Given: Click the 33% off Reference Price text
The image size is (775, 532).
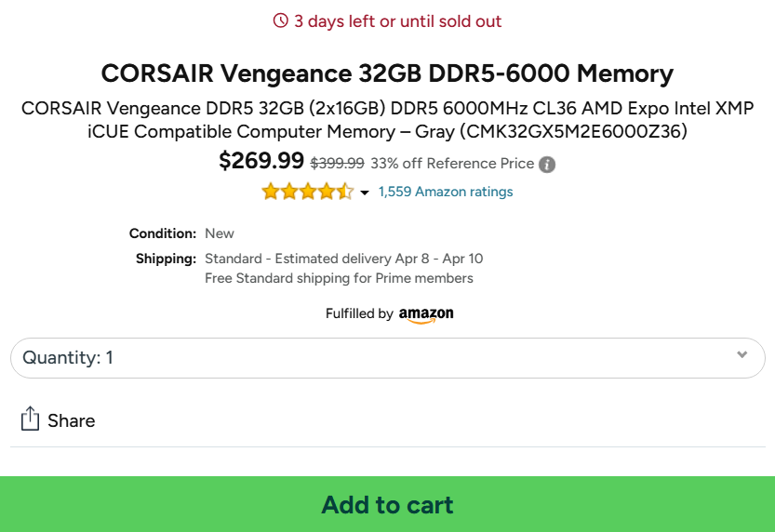Looking at the screenshot, I should click(x=452, y=163).
